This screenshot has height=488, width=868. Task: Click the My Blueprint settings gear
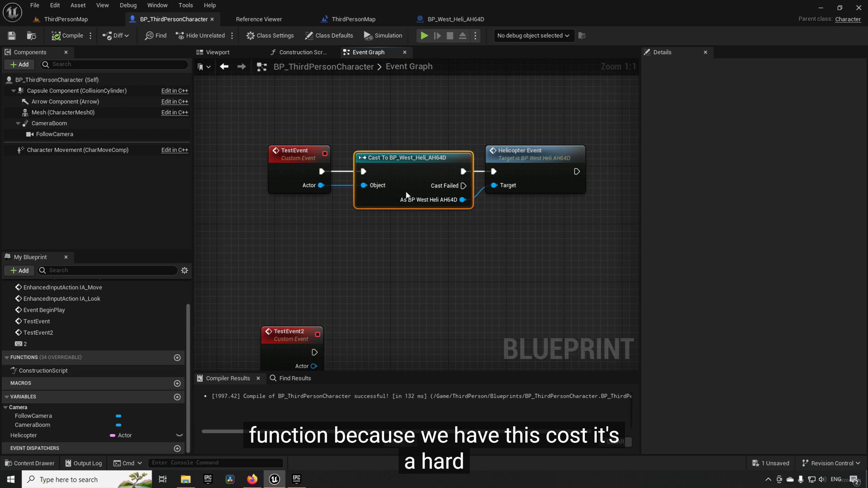coord(184,270)
